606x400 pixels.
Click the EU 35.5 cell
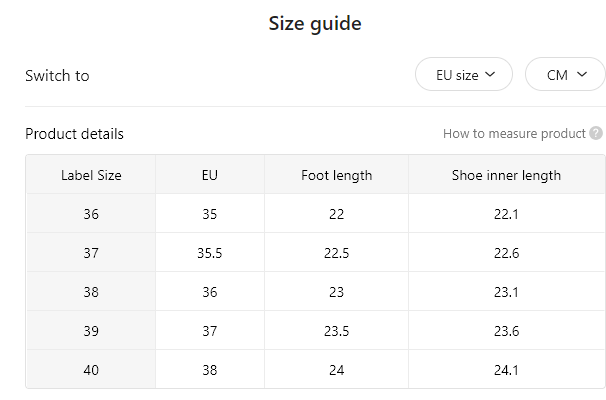(x=210, y=253)
